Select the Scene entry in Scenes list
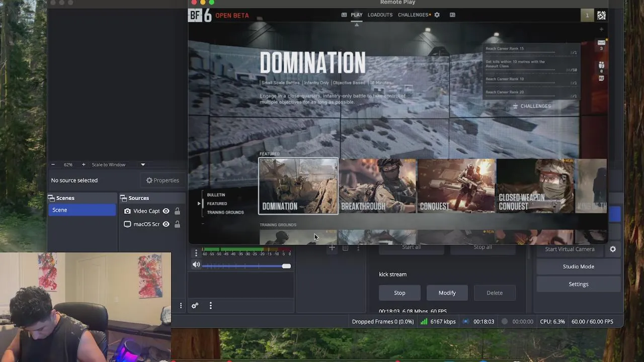 coord(82,210)
